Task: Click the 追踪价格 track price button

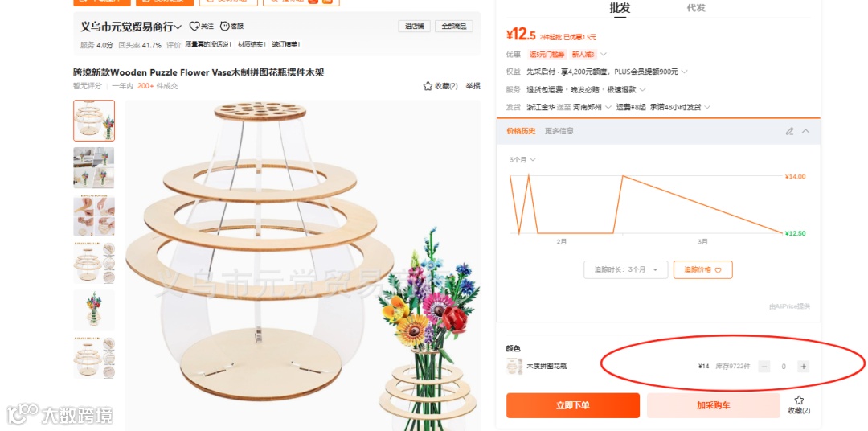Action: pos(702,270)
